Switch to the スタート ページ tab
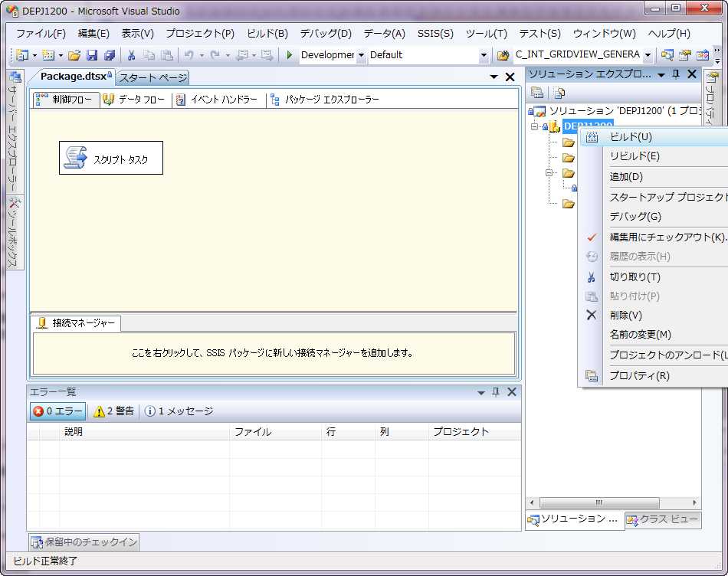Viewport: 728px width, 576px height. click(x=152, y=77)
